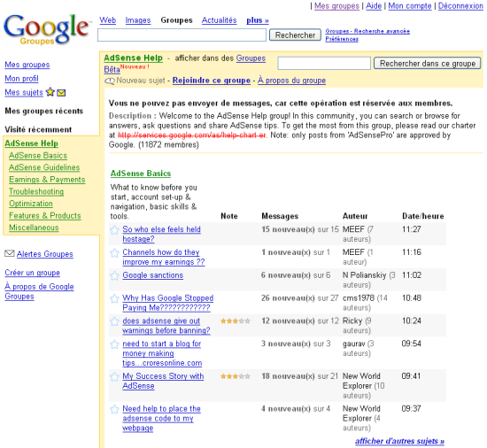This screenshot has width=487, height=448.
Task: Click the yellow star icon beside Mes sujets
Action: 50,92
